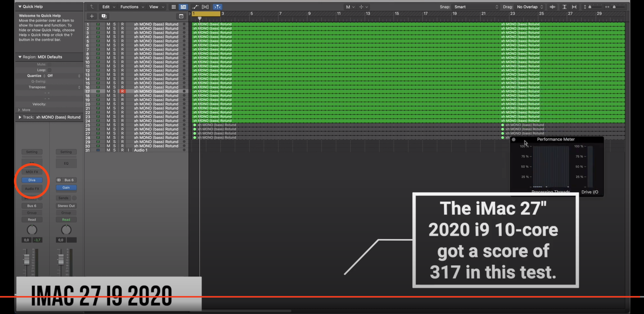Open the command-click tool menu (crosshair)
644x314 pixels.
[x=363, y=7]
